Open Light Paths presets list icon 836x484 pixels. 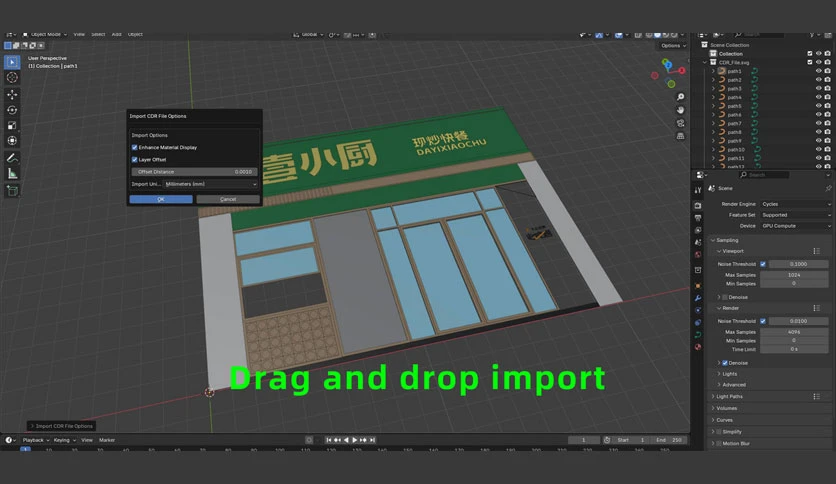click(816, 397)
